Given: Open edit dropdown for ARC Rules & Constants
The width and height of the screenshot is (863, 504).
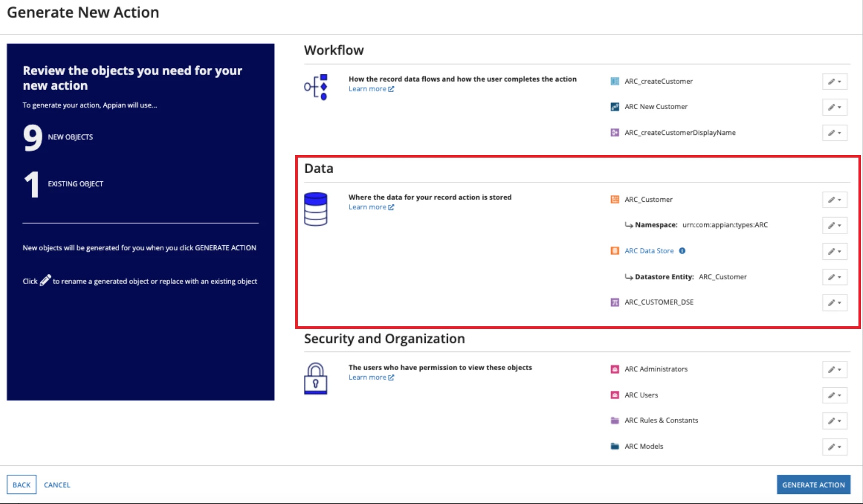Looking at the screenshot, I should 835,421.
